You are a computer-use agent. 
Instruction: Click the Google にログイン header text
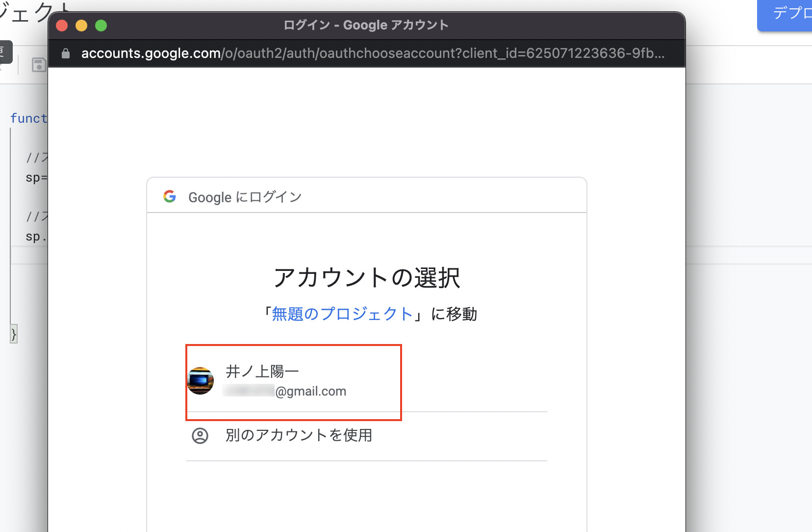(245, 197)
